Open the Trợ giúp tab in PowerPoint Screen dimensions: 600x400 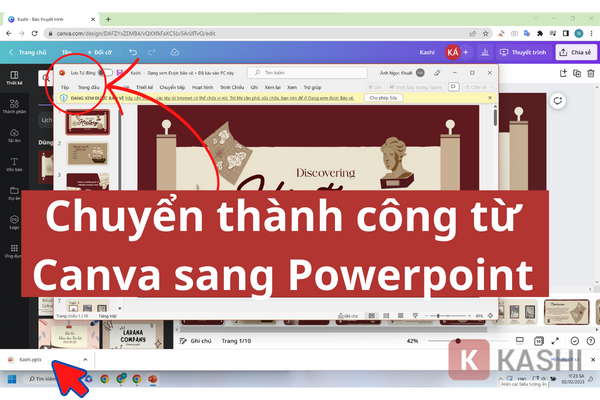313,87
